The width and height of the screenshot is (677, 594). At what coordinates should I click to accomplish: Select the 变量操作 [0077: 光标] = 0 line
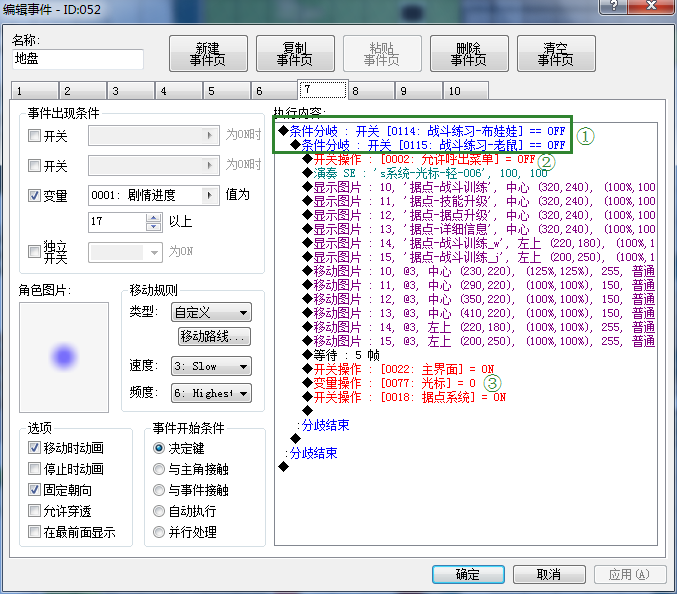click(389, 383)
